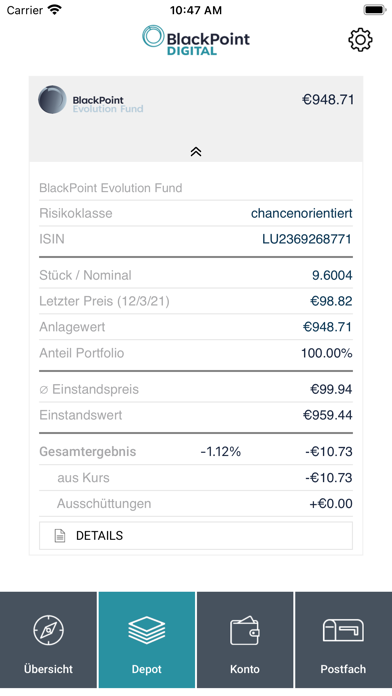The height and width of the screenshot is (696, 392).
Task: Tap the Letzter Preis €98.82 value
Action: click(x=331, y=301)
